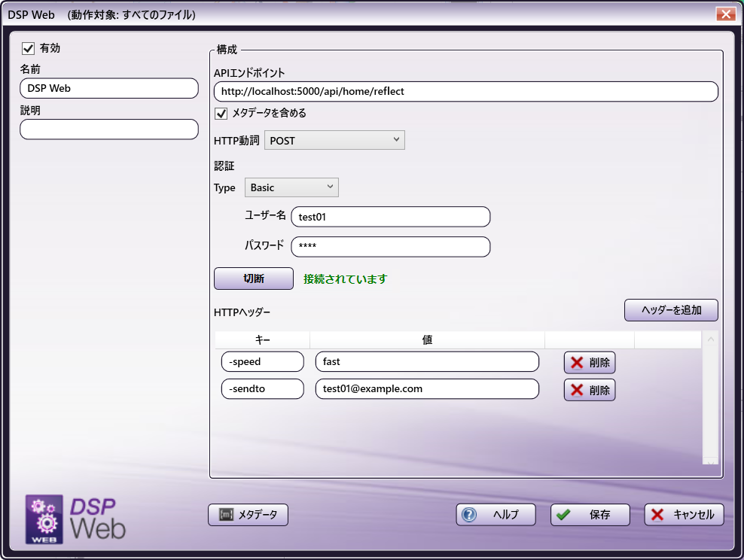Click the metadata braces icon

point(226,515)
